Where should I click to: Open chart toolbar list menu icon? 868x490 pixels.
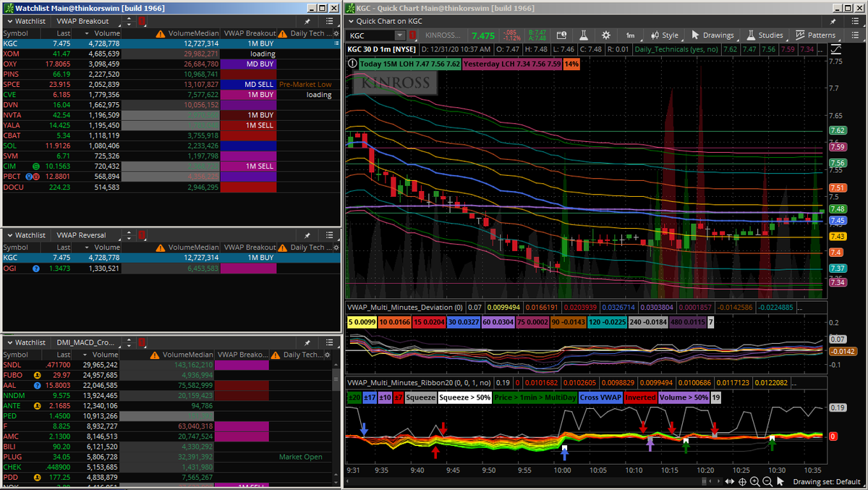856,35
